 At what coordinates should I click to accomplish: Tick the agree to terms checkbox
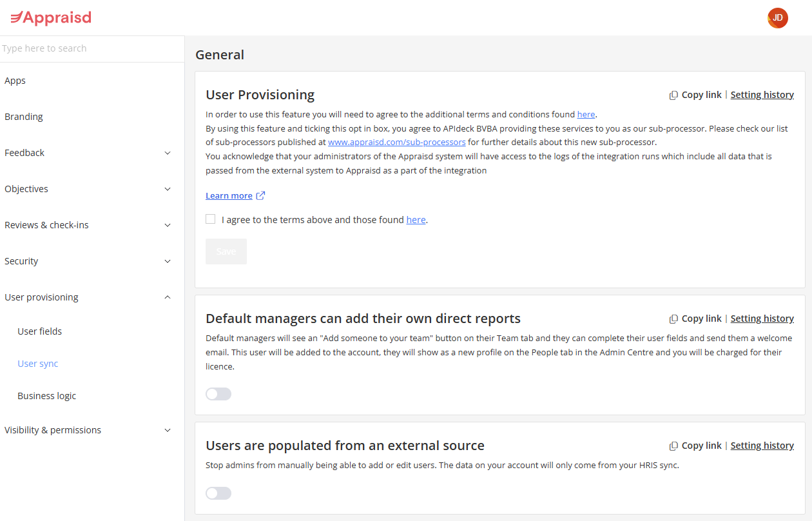click(x=211, y=219)
